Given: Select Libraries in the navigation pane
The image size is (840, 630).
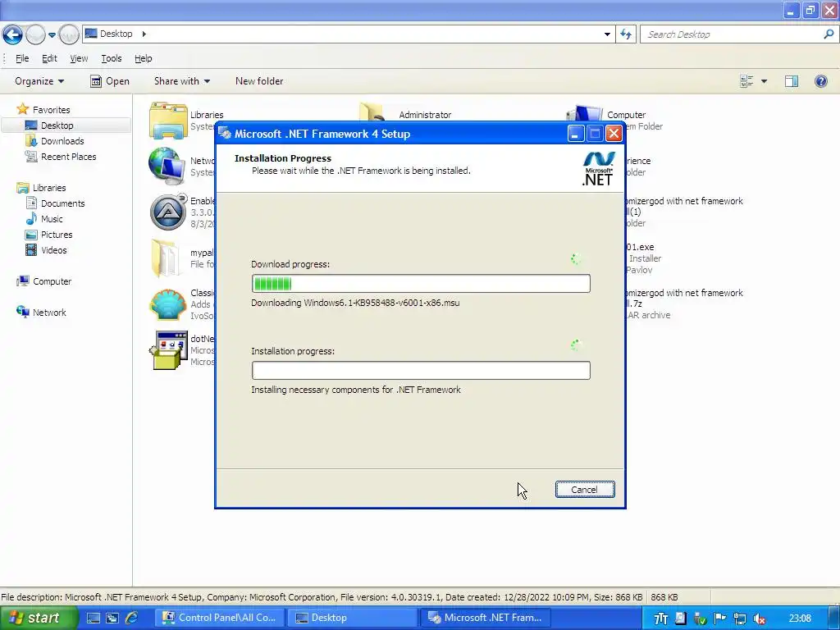Looking at the screenshot, I should [48, 188].
